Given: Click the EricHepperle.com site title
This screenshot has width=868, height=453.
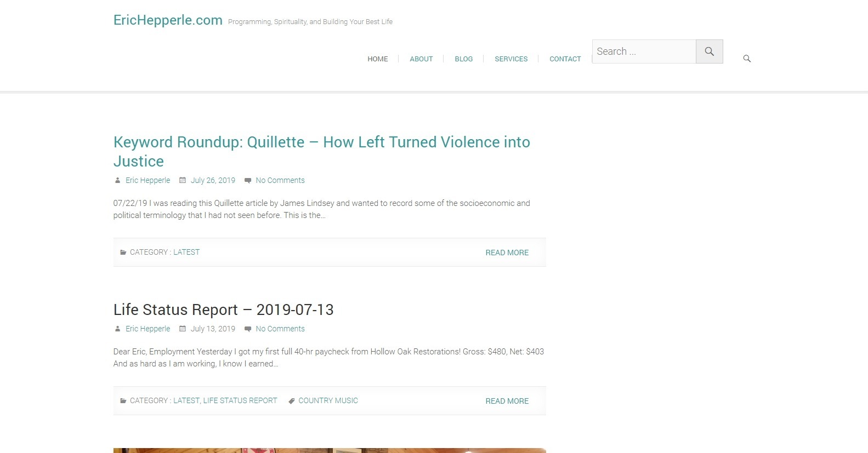Looking at the screenshot, I should click(x=168, y=20).
